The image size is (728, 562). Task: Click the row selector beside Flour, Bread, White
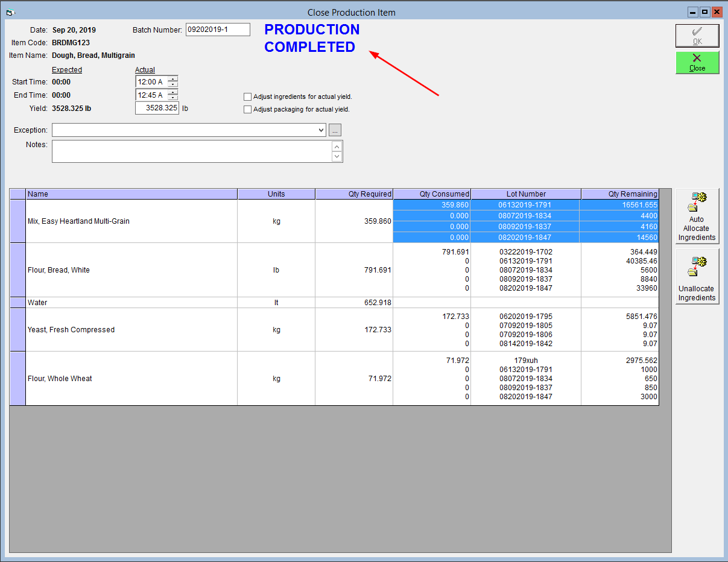coord(17,270)
